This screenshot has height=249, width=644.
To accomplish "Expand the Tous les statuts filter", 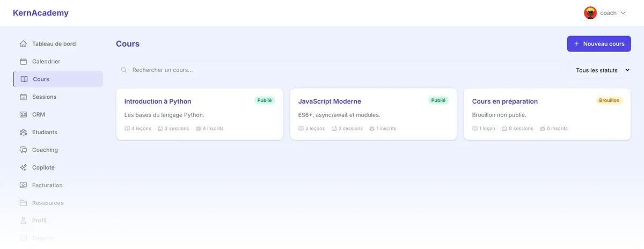I will (600, 70).
